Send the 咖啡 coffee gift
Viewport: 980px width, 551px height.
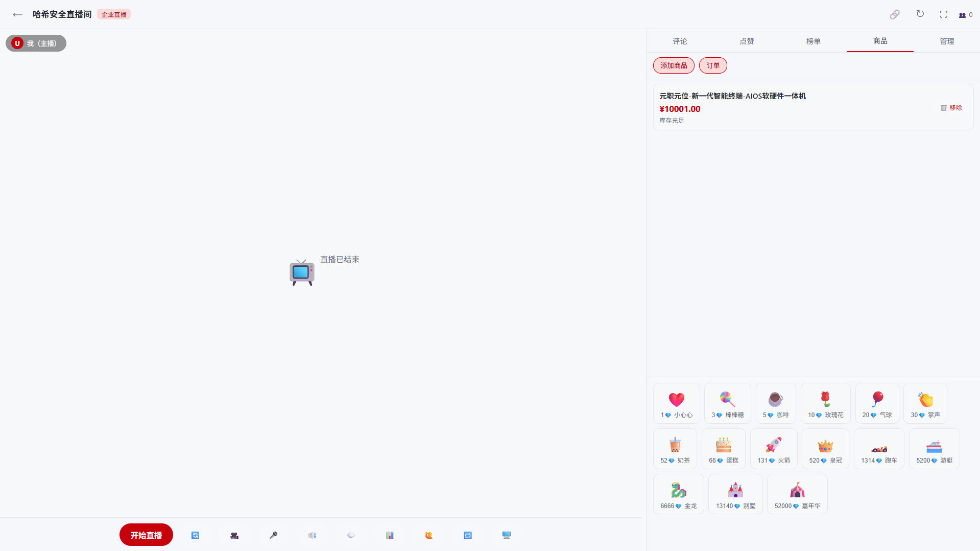[x=776, y=403]
